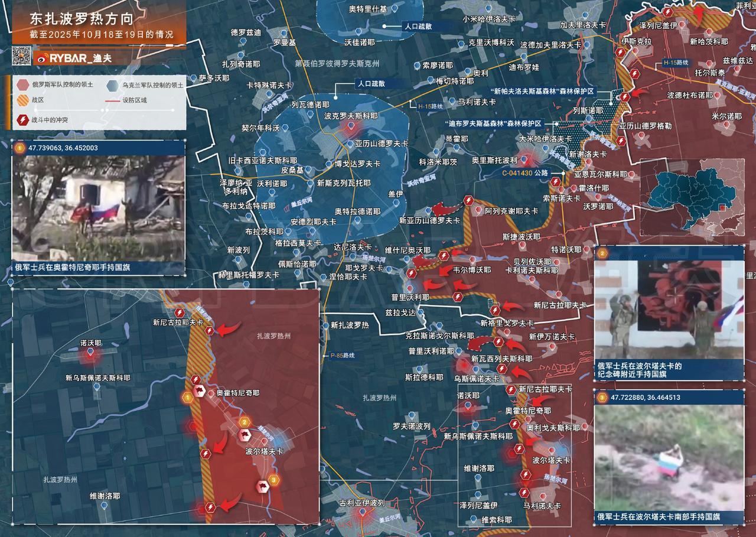Click orange marker 3 on the inset map
The image size is (756, 537).
click(273, 480)
